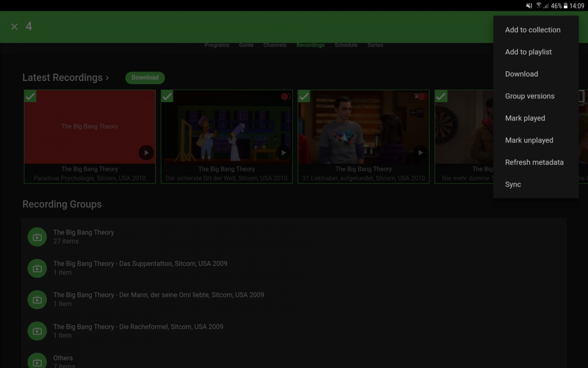Open the Series tab
The width and height of the screenshot is (588, 368).
(x=375, y=45)
